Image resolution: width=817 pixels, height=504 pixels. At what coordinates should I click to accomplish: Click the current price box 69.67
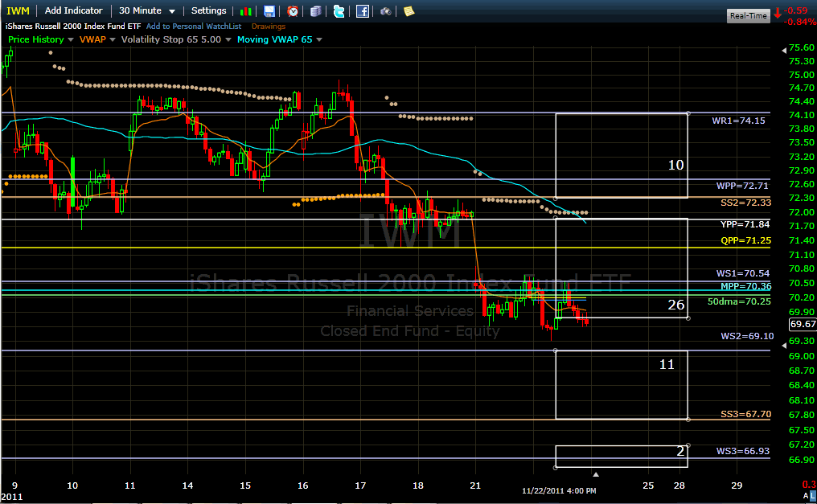[803, 325]
